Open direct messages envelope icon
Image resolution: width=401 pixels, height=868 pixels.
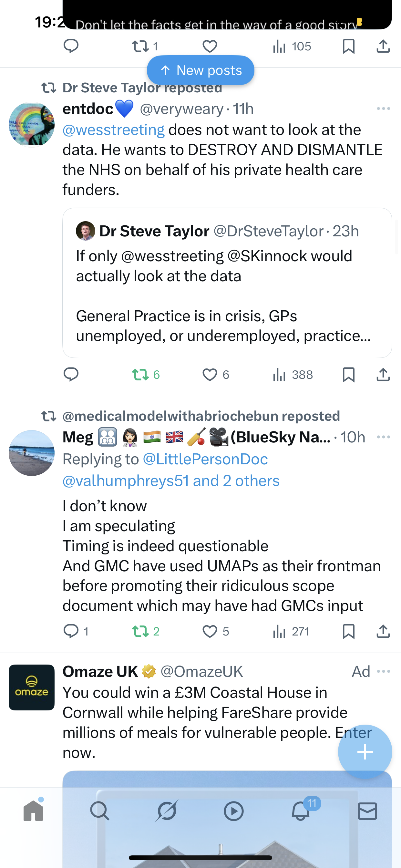coord(367,811)
